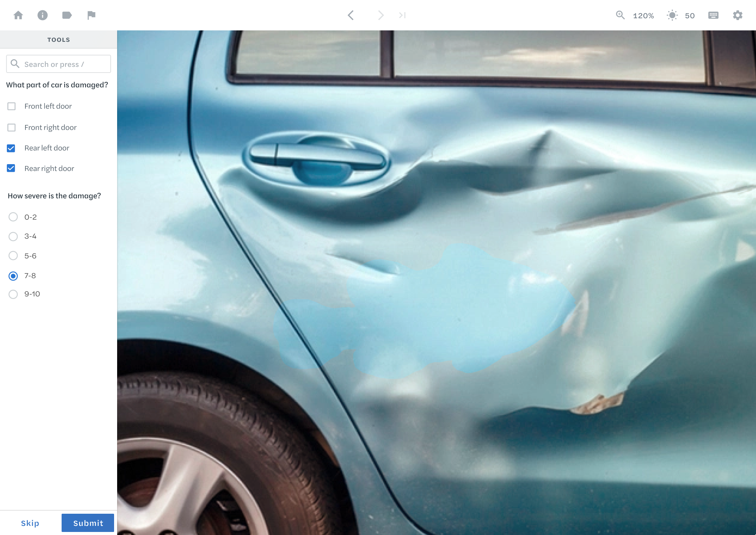
Task: Click the home icon in toolbar
Action: tap(19, 15)
